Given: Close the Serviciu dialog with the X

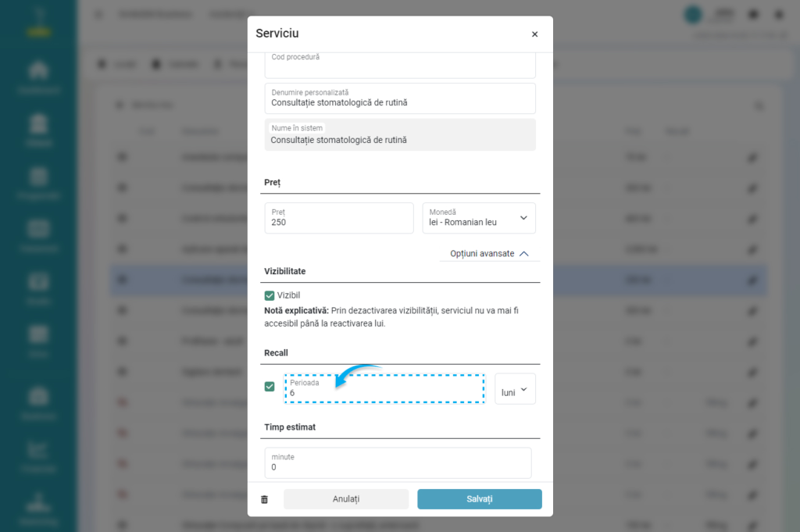Looking at the screenshot, I should coord(534,34).
